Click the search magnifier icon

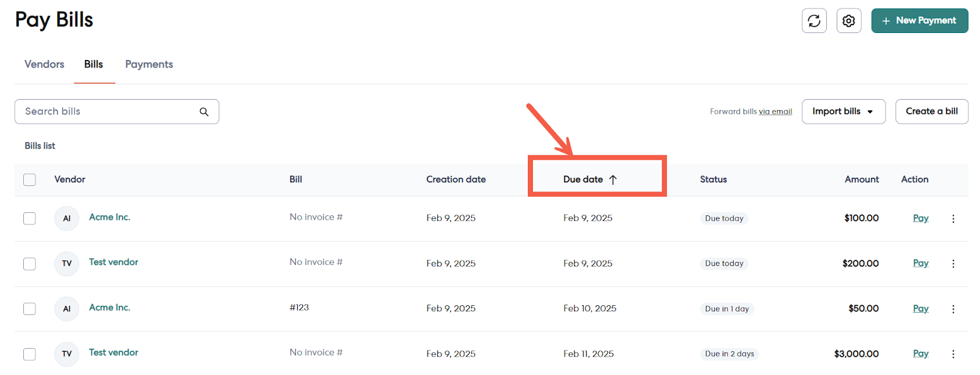tap(204, 112)
